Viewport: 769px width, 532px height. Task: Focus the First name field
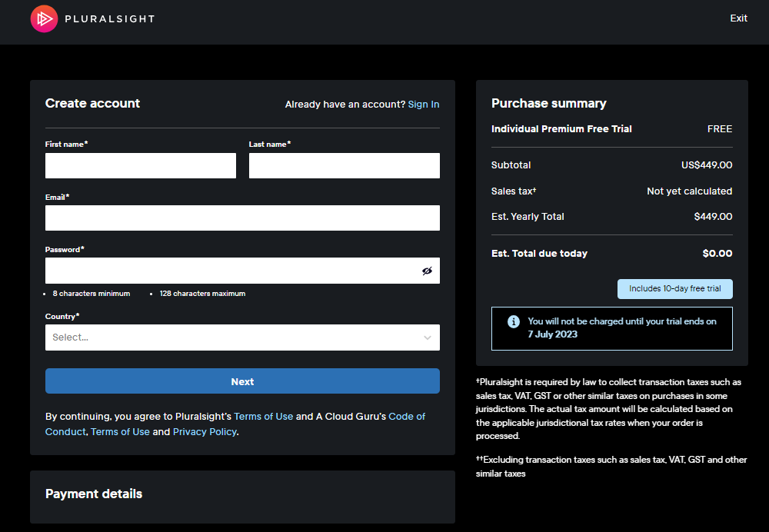click(x=140, y=165)
